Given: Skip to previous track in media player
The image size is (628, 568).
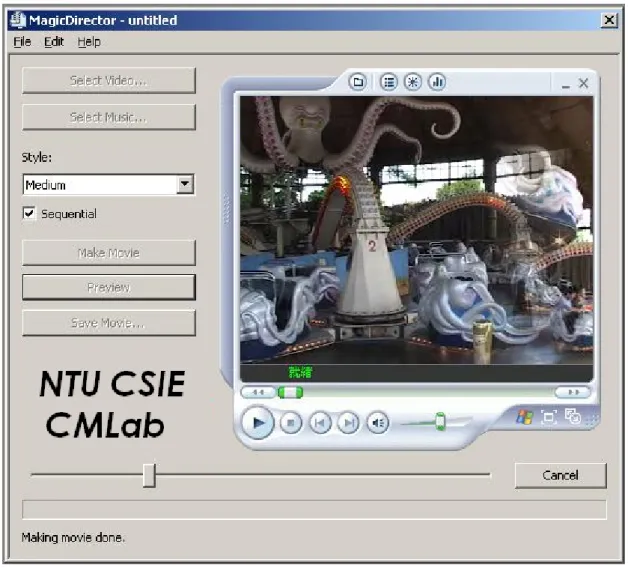Looking at the screenshot, I should point(320,423).
